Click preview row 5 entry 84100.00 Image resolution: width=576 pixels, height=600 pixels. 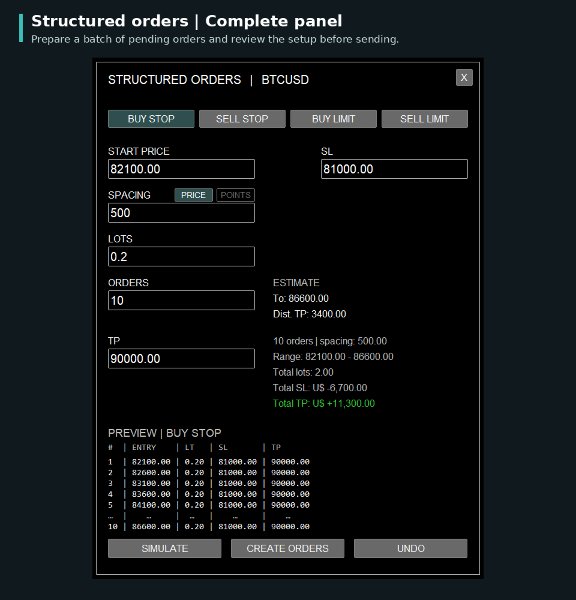coord(151,505)
